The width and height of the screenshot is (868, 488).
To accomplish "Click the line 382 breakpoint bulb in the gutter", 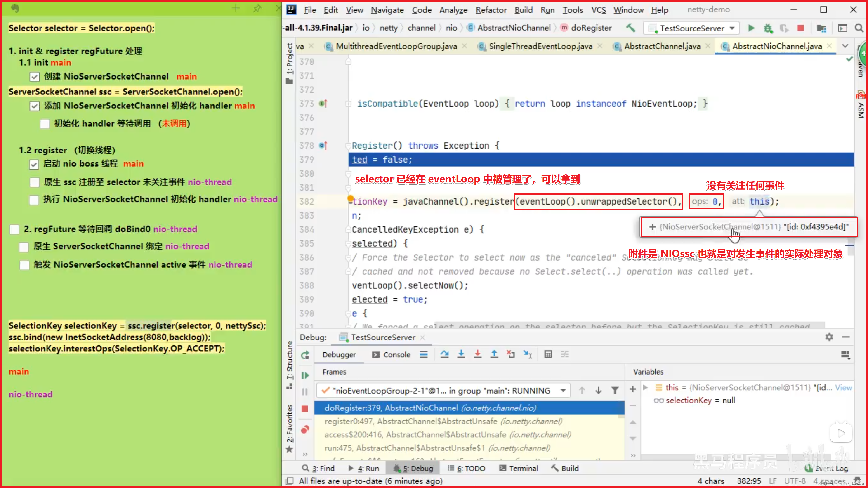I will pyautogui.click(x=350, y=198).
